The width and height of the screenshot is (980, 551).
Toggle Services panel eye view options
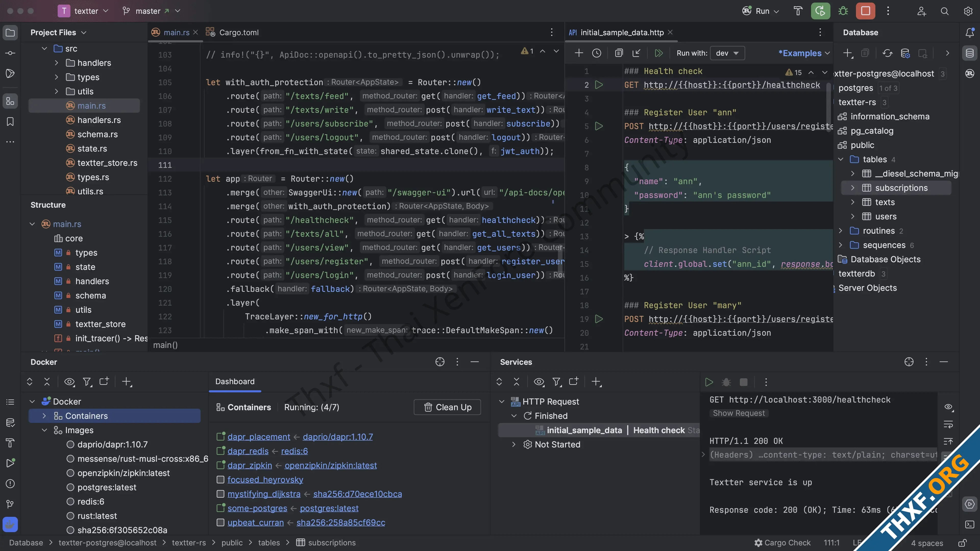tap(539, 382)
